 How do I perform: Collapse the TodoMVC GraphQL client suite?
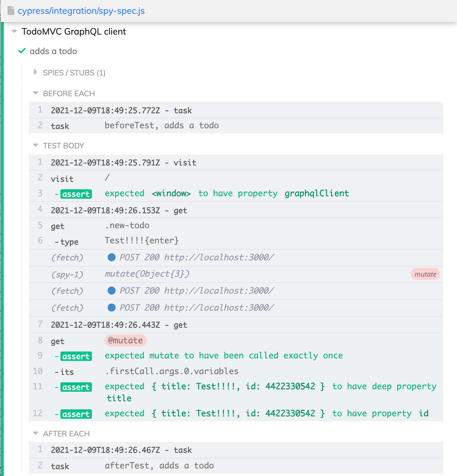point(14,31)
